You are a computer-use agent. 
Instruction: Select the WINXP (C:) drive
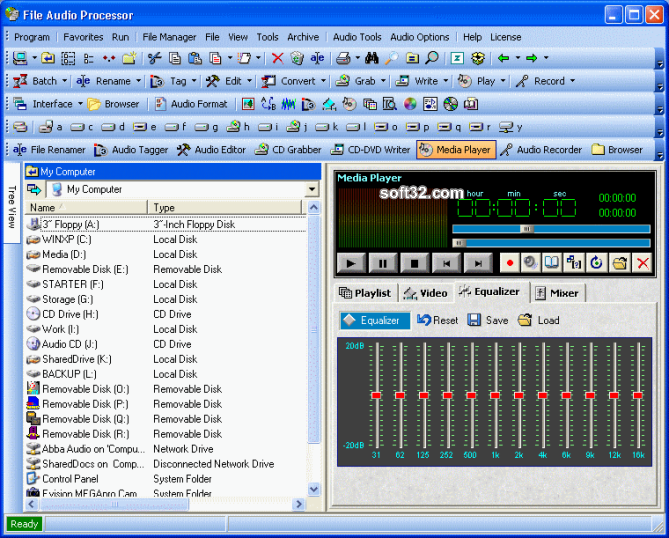click(67, 239)
